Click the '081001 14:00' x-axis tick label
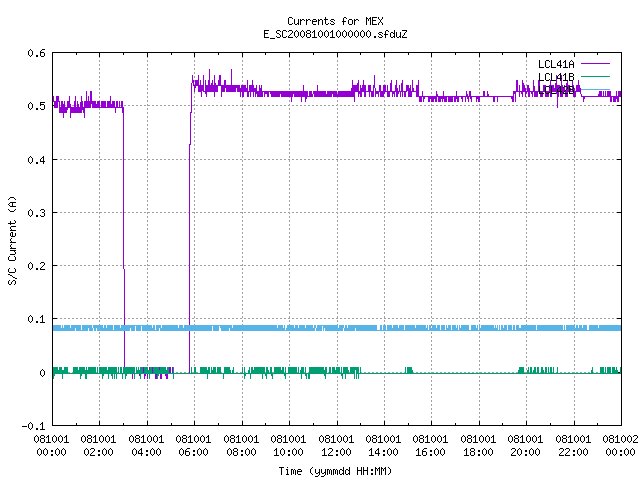The image size is (640, 480). click(x=383, y=446)
